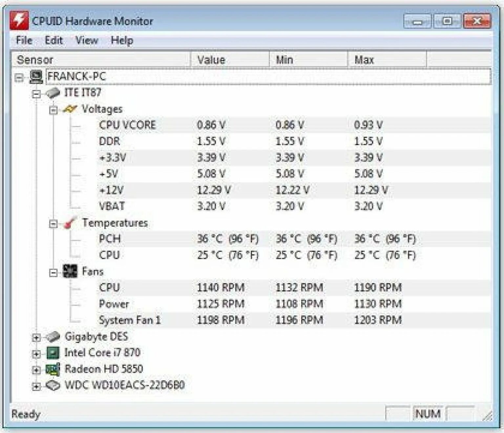
Task: Click the Radeon HD 5850 graphics card icon
Action: pos(53,369)
